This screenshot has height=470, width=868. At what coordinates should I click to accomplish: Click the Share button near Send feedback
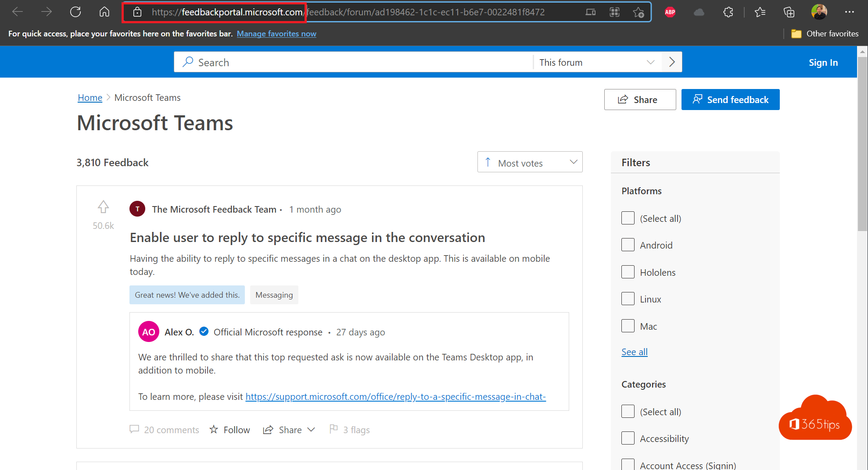[x=640, y=100]
